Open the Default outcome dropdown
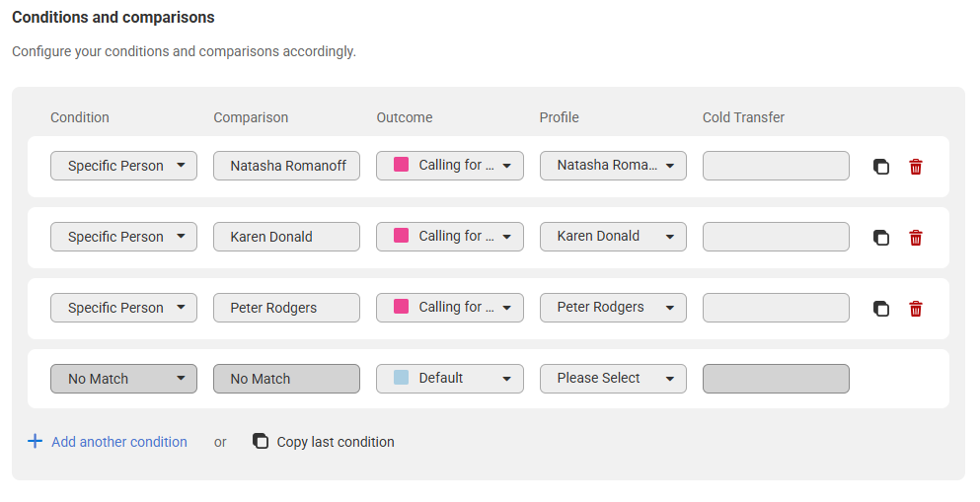The height and width of the screenshot is (502, 980). (449, 379)
